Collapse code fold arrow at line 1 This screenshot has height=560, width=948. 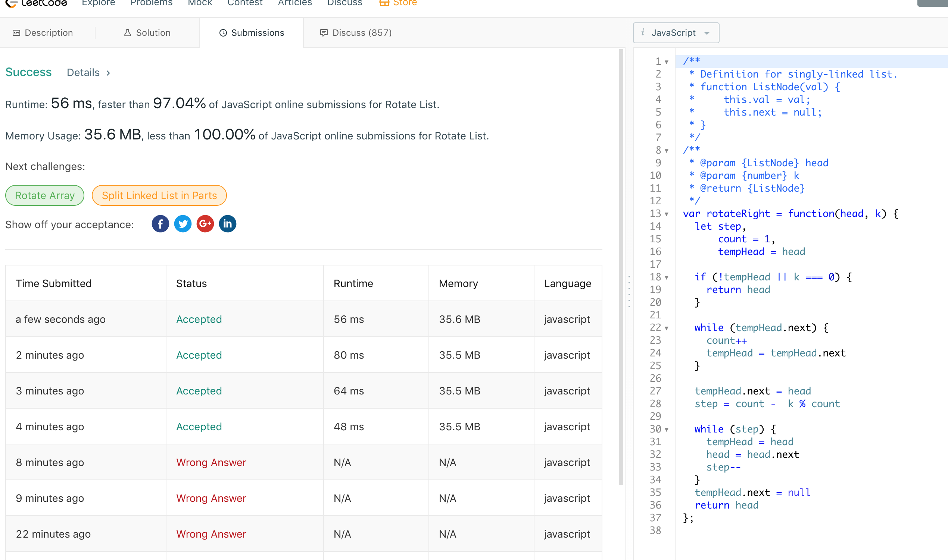(x=667, y=62)
